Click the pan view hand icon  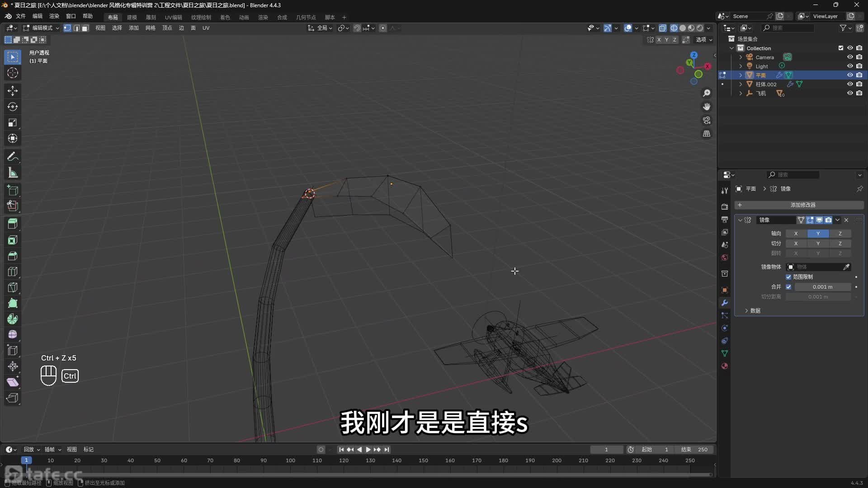[x=707, y=107]
